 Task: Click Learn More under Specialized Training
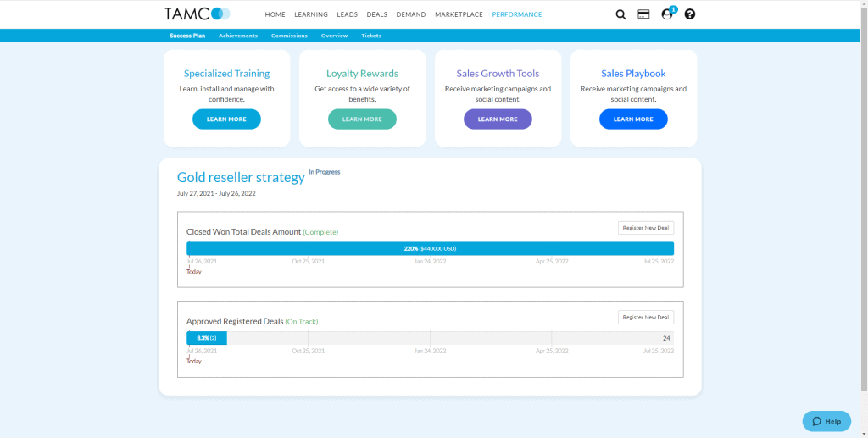pyautogui.click(x=226, y=119)
